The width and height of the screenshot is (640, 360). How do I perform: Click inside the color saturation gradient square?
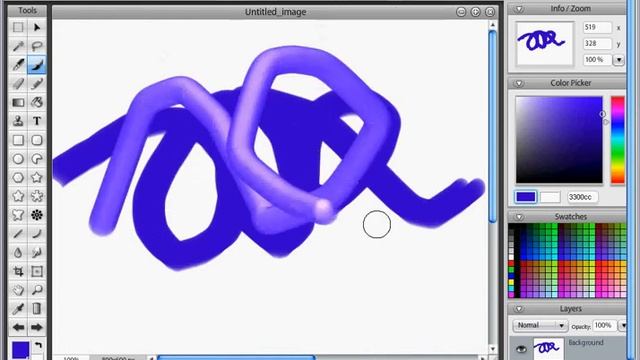559,140
